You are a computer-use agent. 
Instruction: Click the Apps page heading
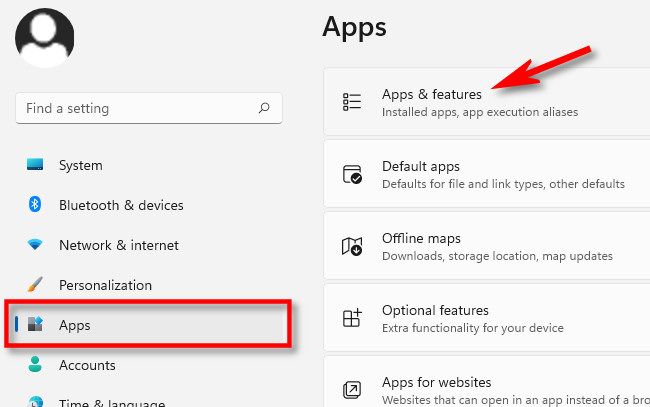(354, 28)
